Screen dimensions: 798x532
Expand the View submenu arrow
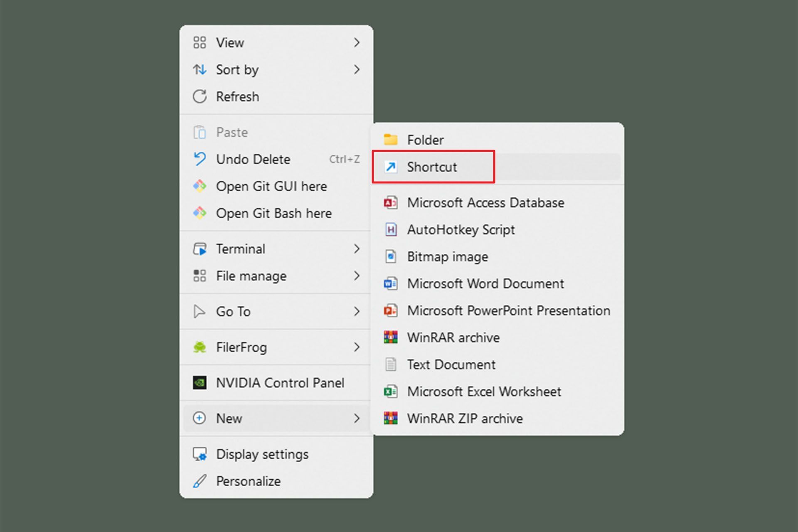tap(357, 42)
